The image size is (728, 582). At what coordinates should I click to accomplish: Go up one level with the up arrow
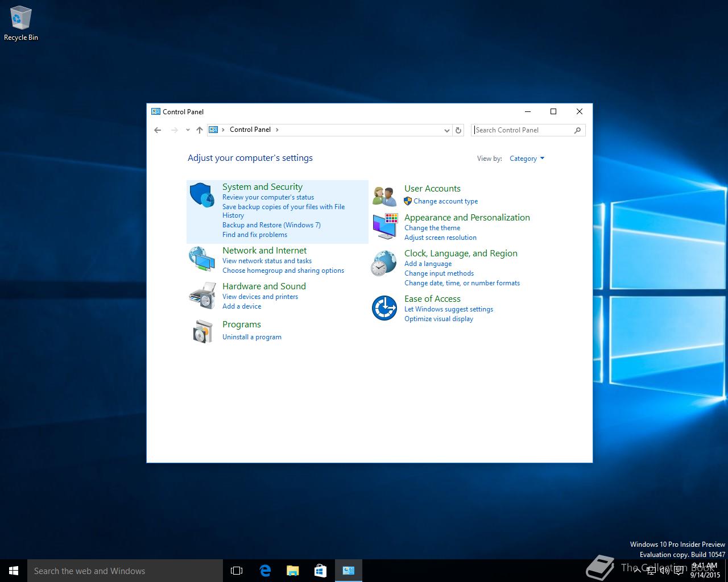click(200, 130)
